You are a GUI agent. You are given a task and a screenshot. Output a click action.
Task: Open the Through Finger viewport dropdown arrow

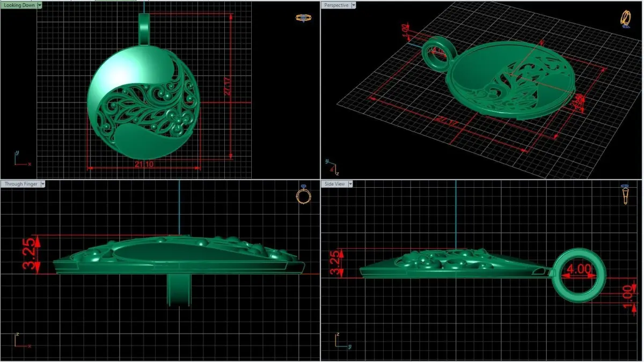tap(43, 184)
